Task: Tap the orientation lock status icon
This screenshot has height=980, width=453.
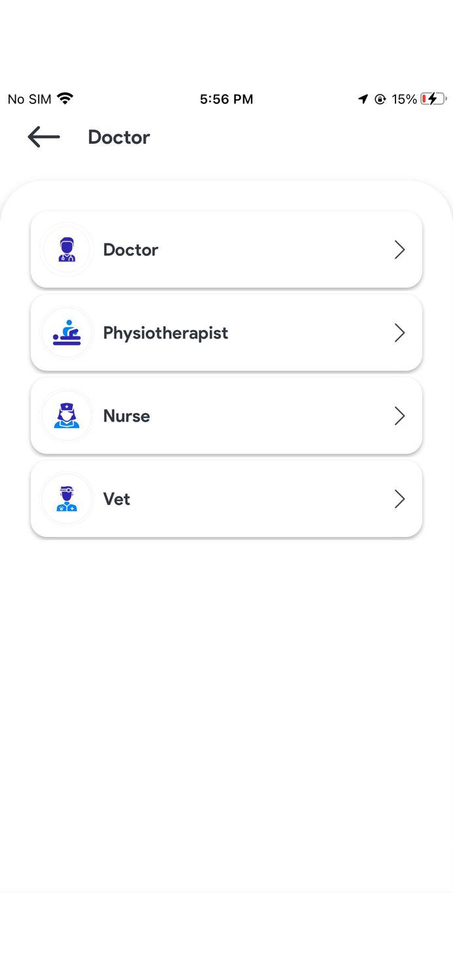Action: pyautogui.click(x=380, y=99)
